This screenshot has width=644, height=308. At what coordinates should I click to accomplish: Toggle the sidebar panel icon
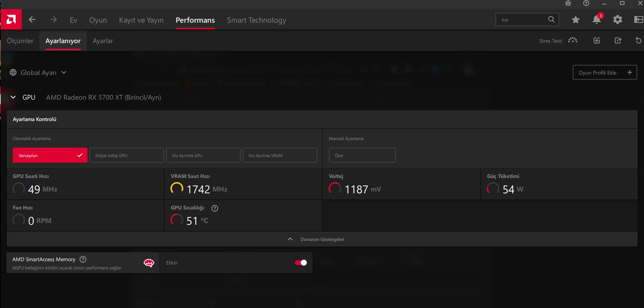(639, 19)
